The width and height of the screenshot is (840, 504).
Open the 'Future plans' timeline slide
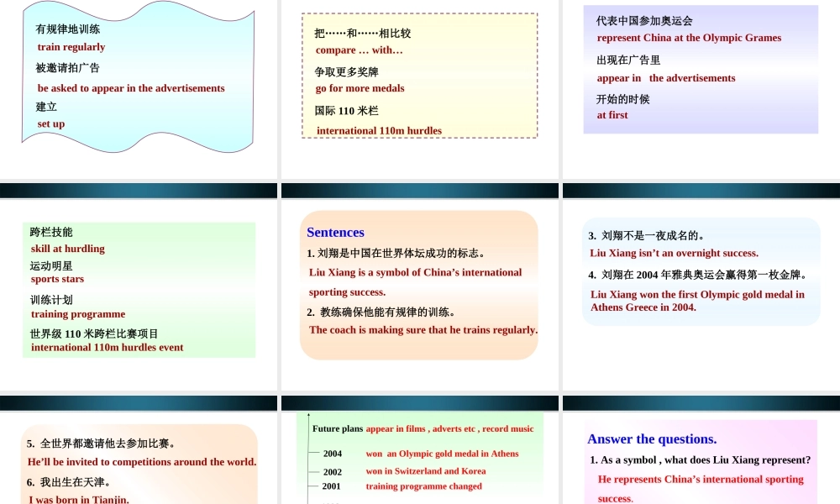pyautogui.click(x=419, y=450)
